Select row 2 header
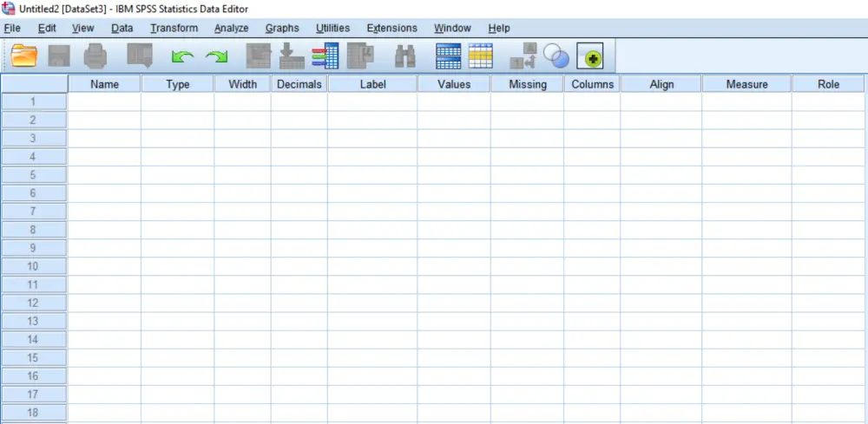The image size is (868, 424). click(34, 120)
